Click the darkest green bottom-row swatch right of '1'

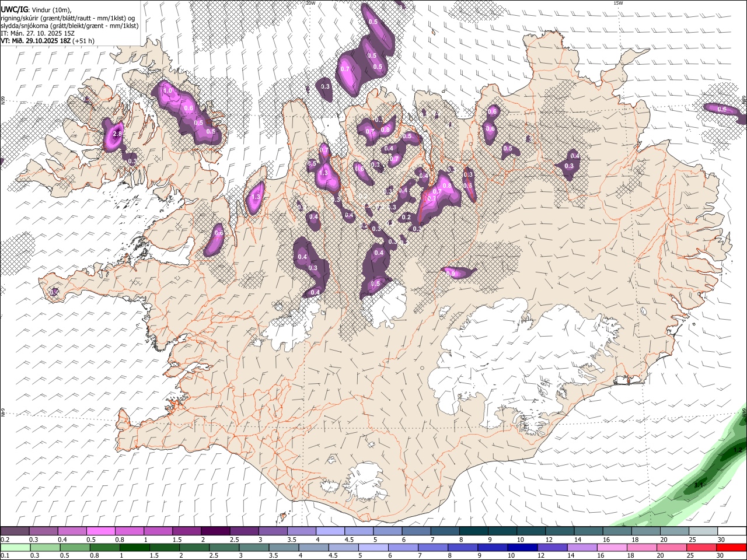(134, 547)
